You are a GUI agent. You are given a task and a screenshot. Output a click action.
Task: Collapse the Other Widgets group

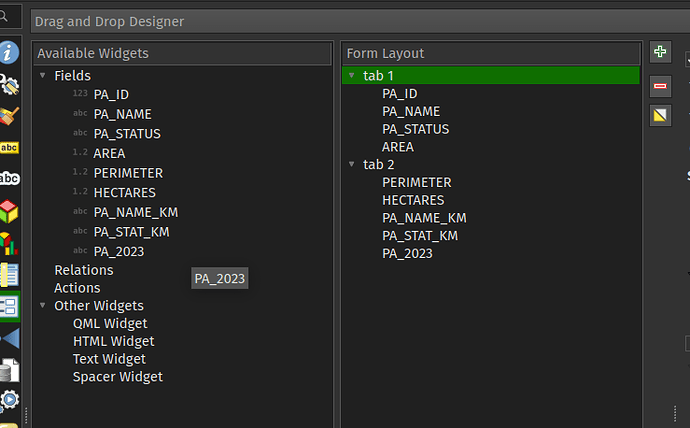tap(42, 306)
